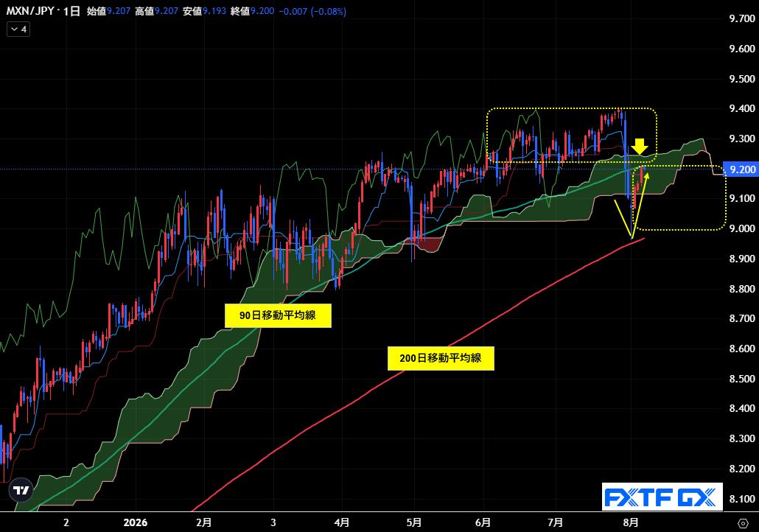Click the 9.300 price axis label
Screen dimensions: 759x532
click(x=742, y=139)
